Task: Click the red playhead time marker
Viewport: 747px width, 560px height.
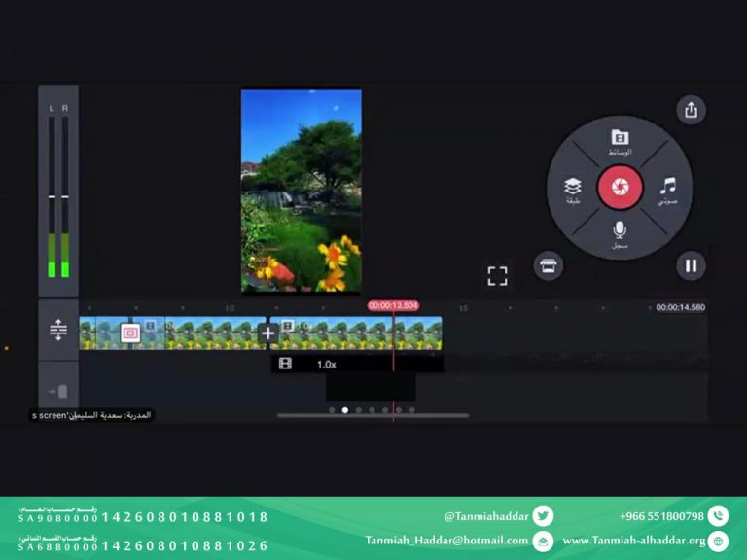Action: pos(393,305)
